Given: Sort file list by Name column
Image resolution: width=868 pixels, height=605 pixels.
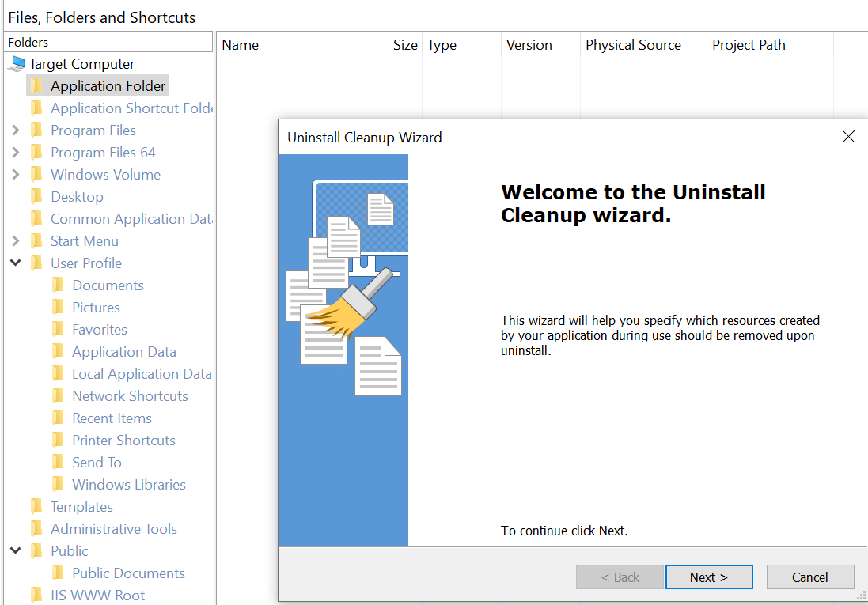Looking at the screenshot, I should (241, 45).
